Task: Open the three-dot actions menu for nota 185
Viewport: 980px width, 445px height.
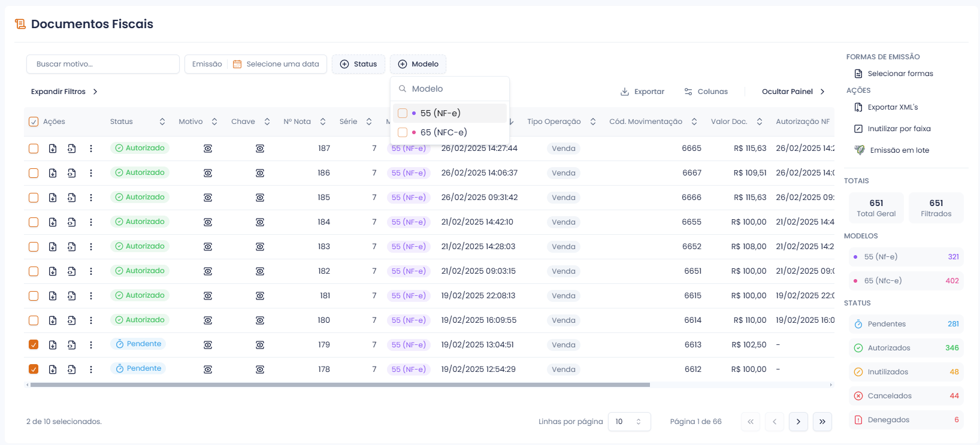Action: tap(91, 198)
